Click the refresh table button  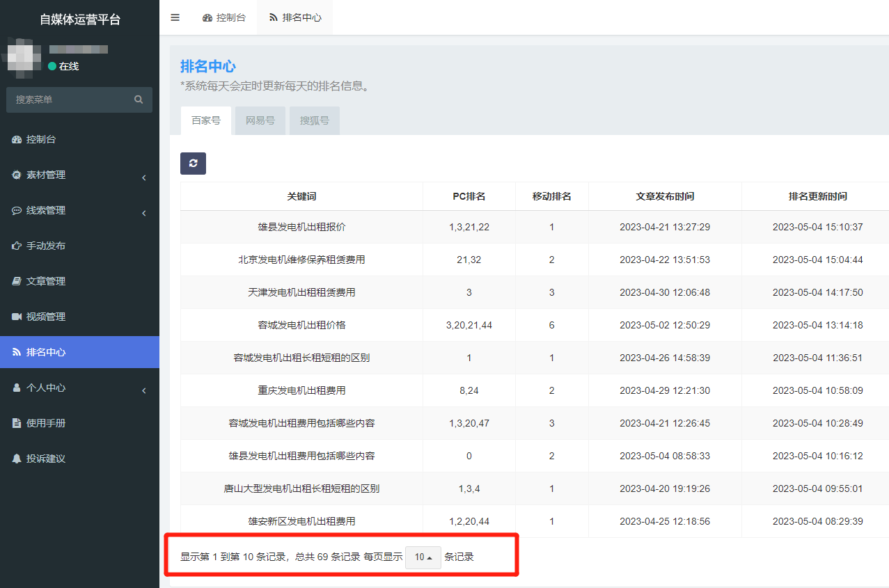pyautogui.click(x=193, y=163)
